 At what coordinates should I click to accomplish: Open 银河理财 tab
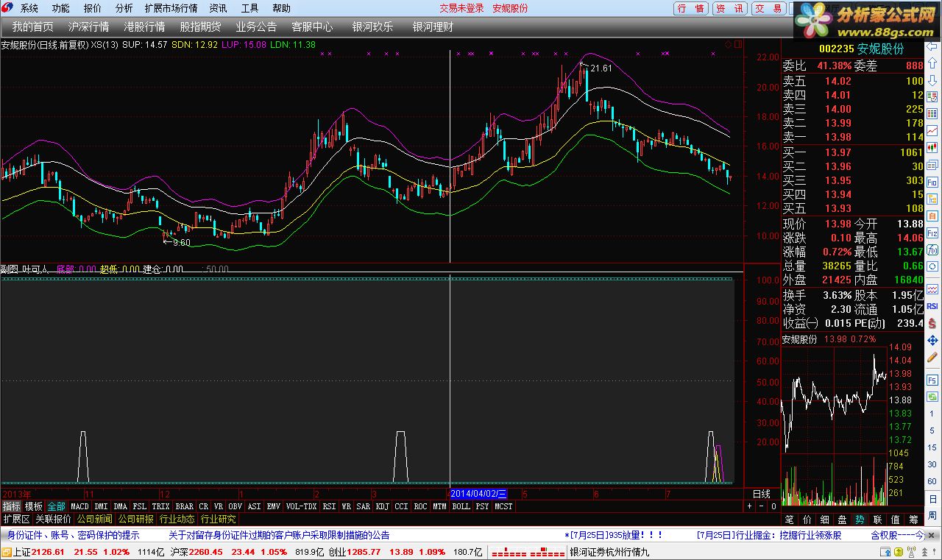(x=433, y=26)
